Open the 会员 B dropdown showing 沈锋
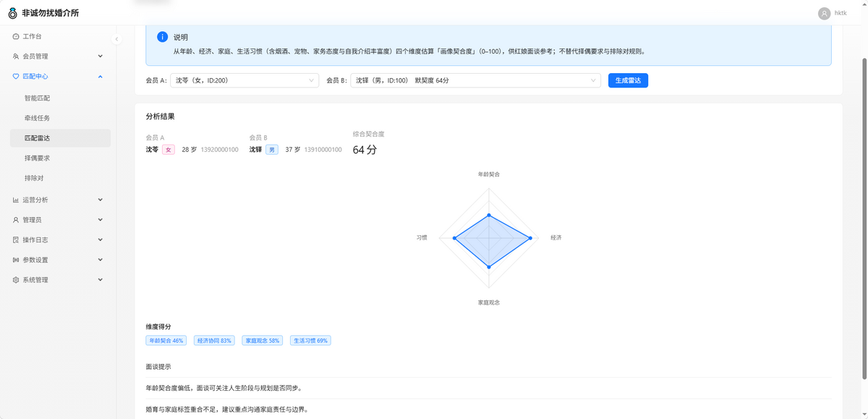The width and height of the screenshot is (868, 419). coord(475,80)
